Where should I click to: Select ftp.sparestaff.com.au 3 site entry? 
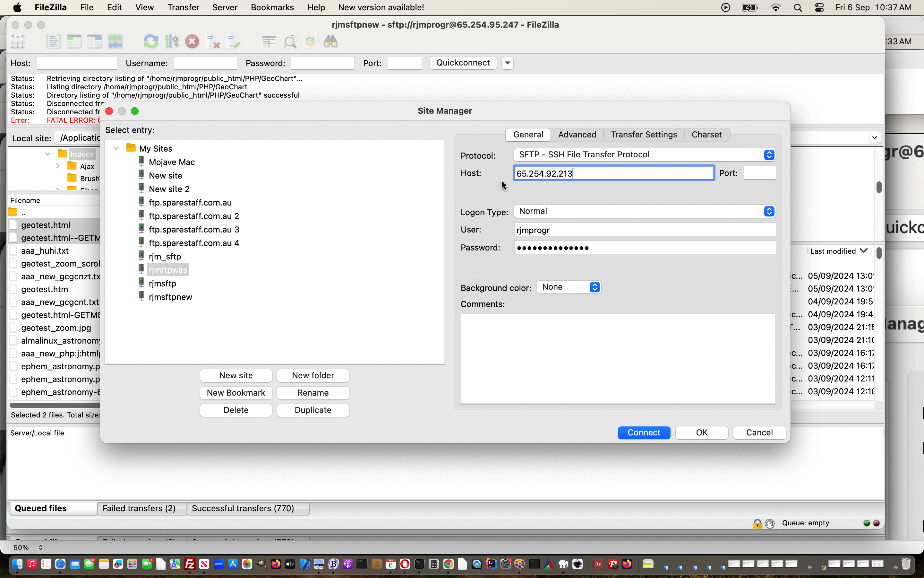(193, 229)
